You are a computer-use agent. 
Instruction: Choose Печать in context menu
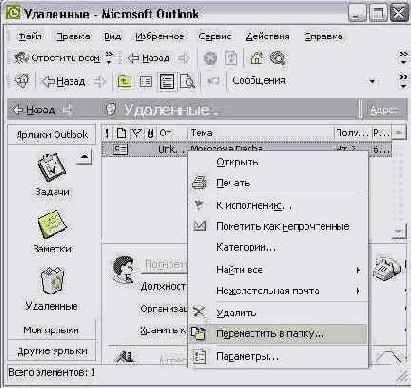[278, 183]
